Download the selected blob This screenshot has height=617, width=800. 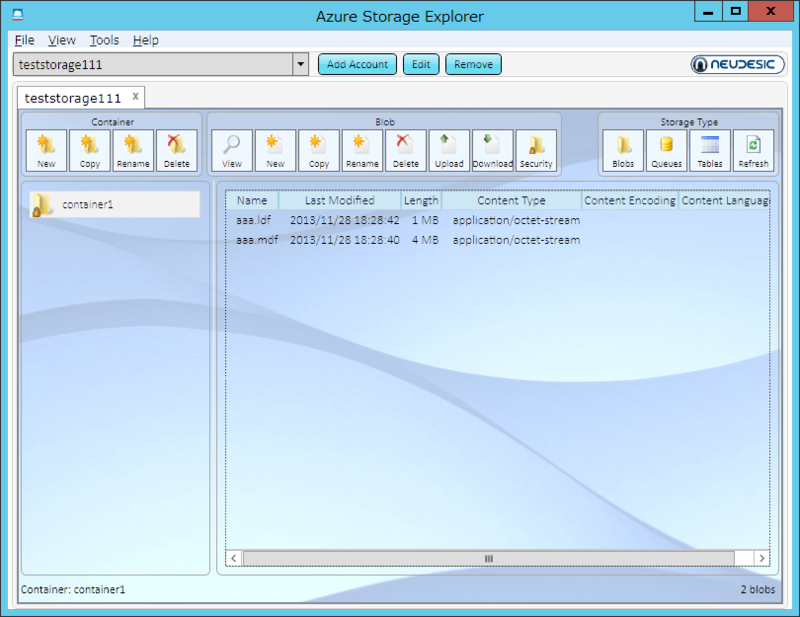click(493, 150)
